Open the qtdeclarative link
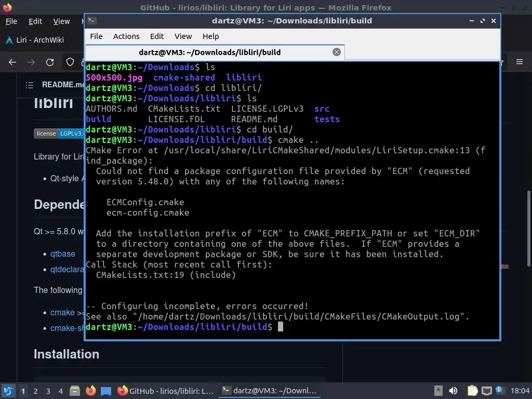This screenshot has width=532, height=399. coord(67,270)
